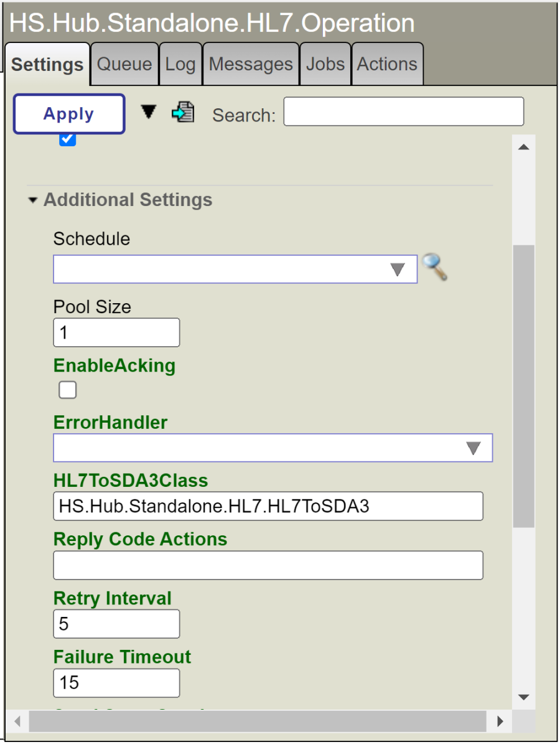Click the vertical scrollbar down arrow
560x747 pixels.
click(523, 697)
